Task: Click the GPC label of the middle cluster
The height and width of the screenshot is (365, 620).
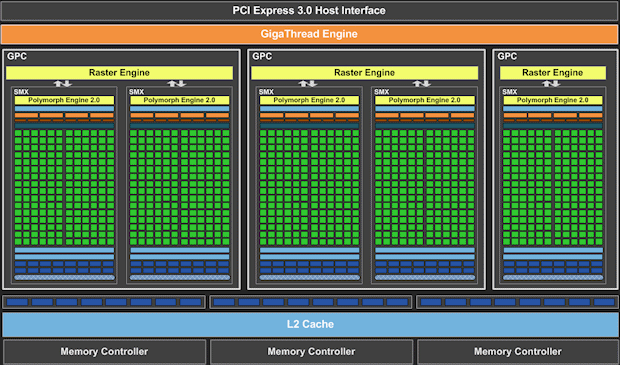Action: 262,57
